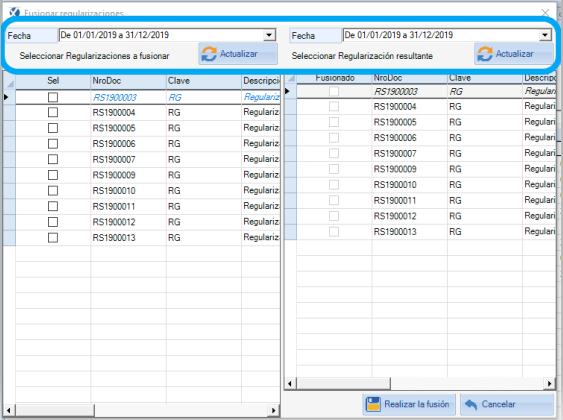Sort right grid by Clave column header
Screen dimensions: 563x420
[x=485, y=78]
